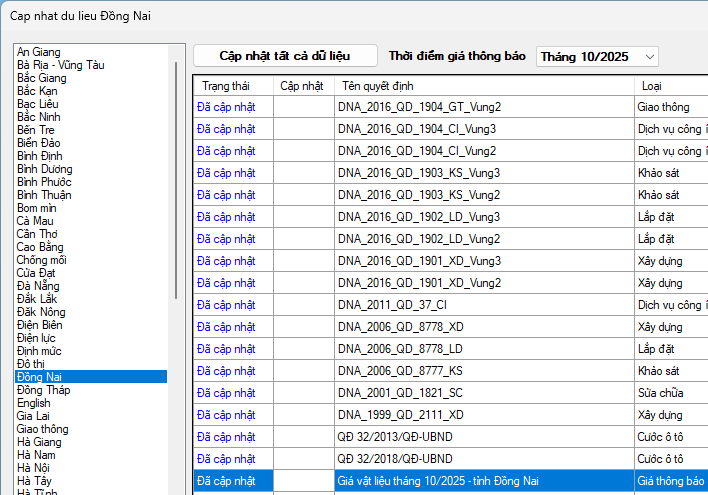Tick the 'Cập nhật' cell of 'Giá vật liệu tháng 10/2025' row
Viewport: 708px width, 495px height.
click(303, 481)
